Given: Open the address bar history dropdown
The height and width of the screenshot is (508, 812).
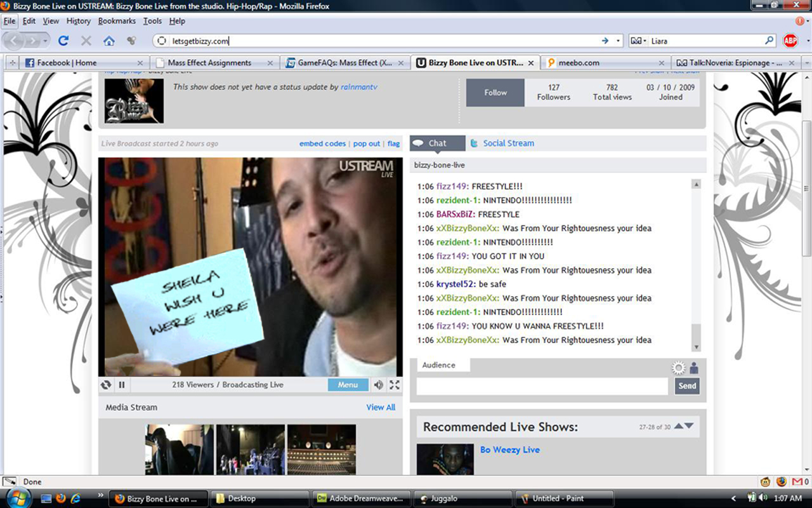Looking at the screenshot, I should coord(619,41).
